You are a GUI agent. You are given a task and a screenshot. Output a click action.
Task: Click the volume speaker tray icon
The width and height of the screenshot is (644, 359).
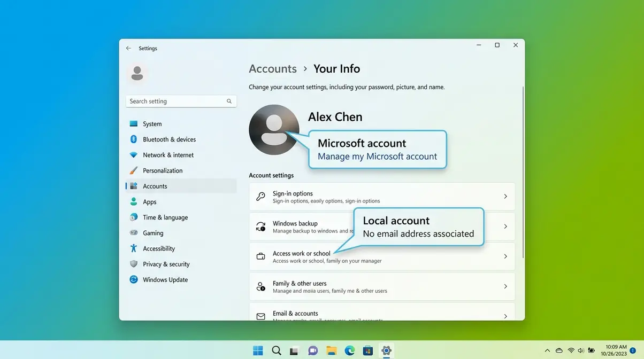[x=581, y=350]
